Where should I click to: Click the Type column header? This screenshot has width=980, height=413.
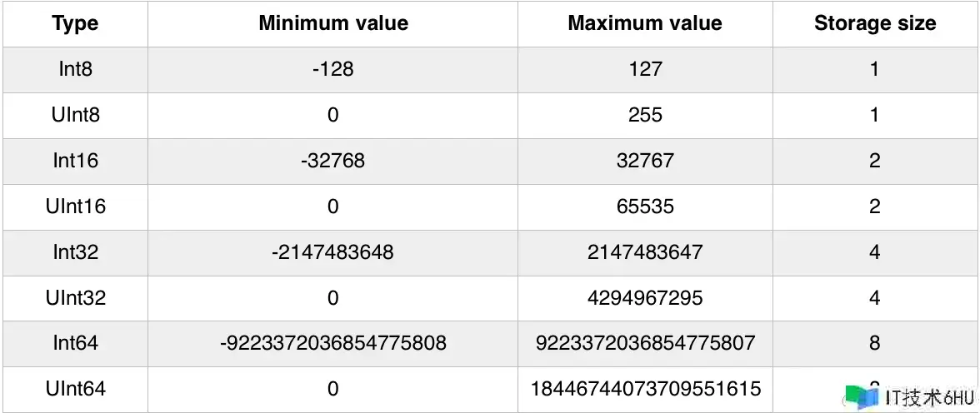click(75, 24)
